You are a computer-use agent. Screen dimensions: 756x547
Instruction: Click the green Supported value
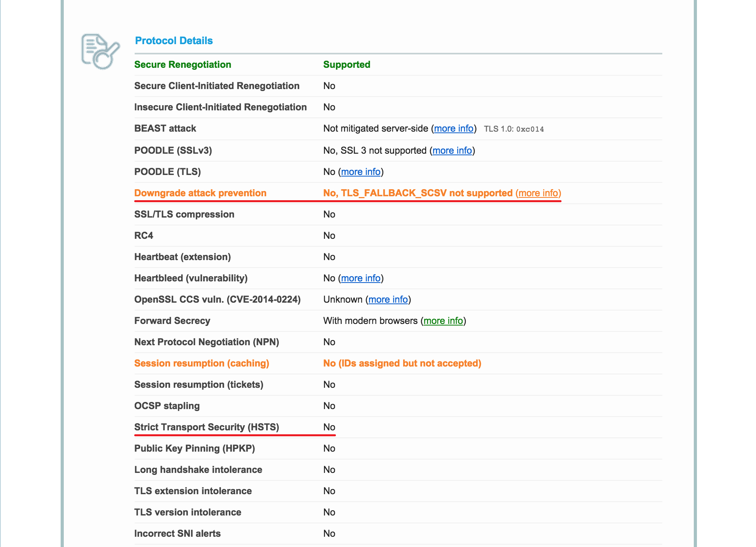pos(346,65)
